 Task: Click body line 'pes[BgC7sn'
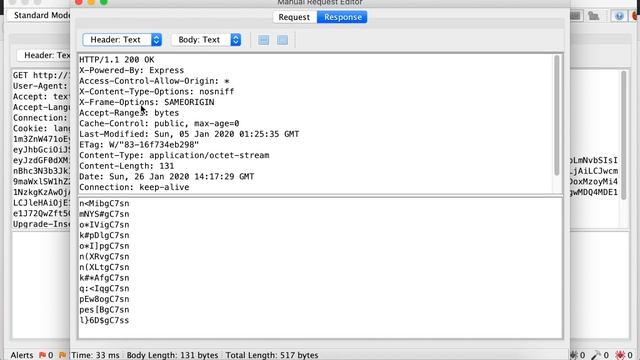click(104, 309)
